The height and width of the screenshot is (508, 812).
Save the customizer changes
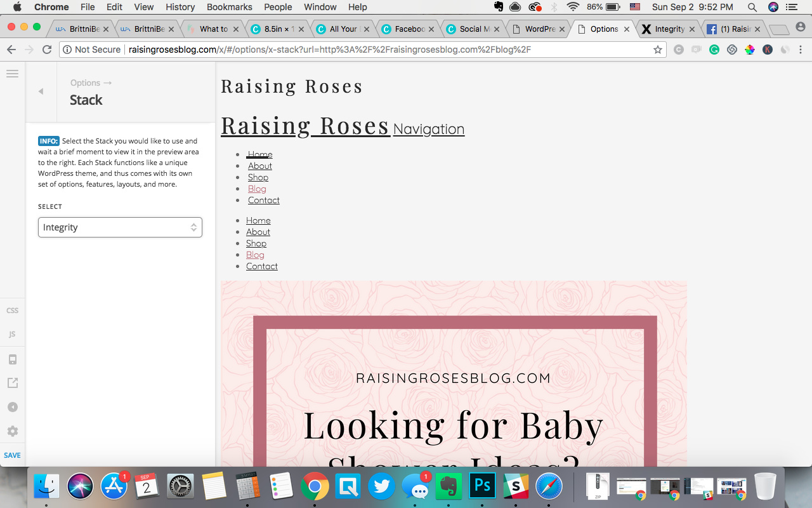click(x=12, y=455)
